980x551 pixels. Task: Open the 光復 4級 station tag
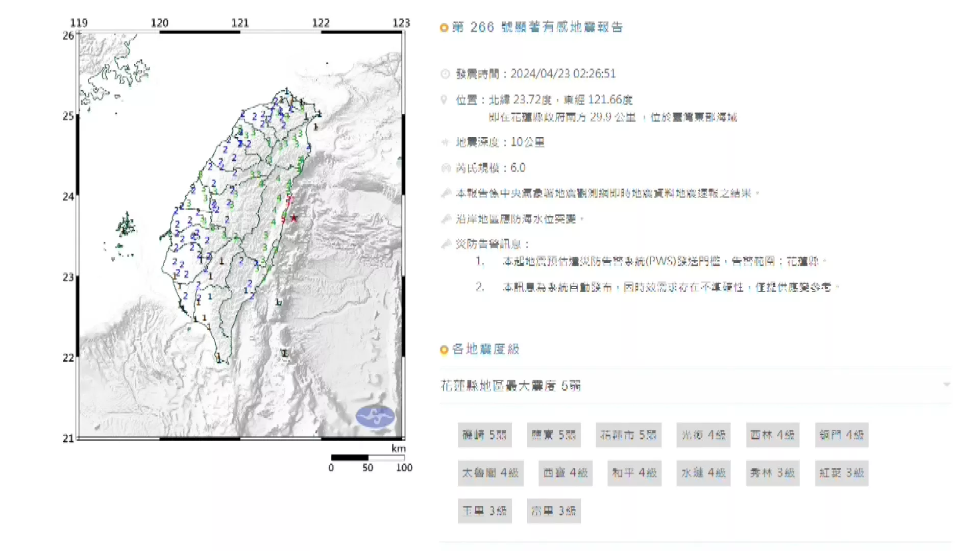point(703,435)
